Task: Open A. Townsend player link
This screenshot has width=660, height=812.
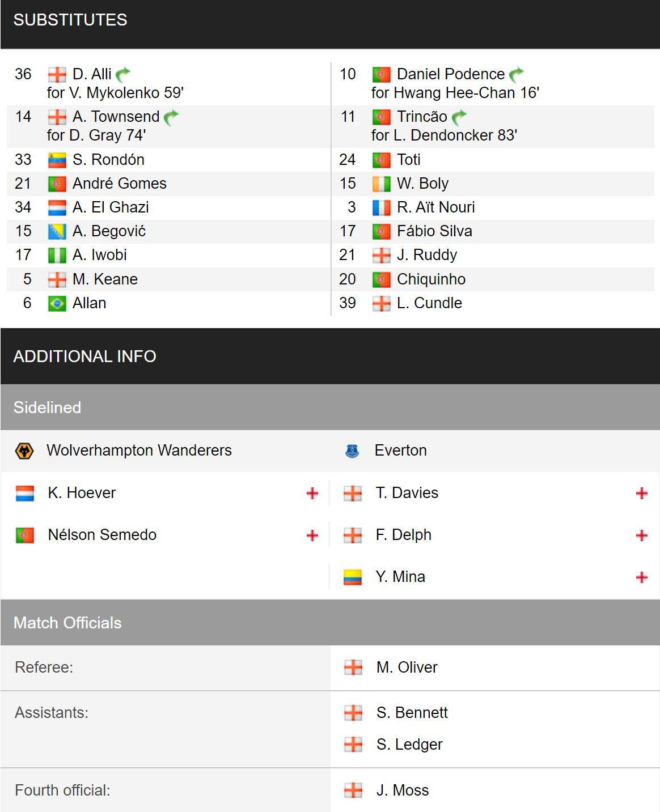Action: click(116, 117)
